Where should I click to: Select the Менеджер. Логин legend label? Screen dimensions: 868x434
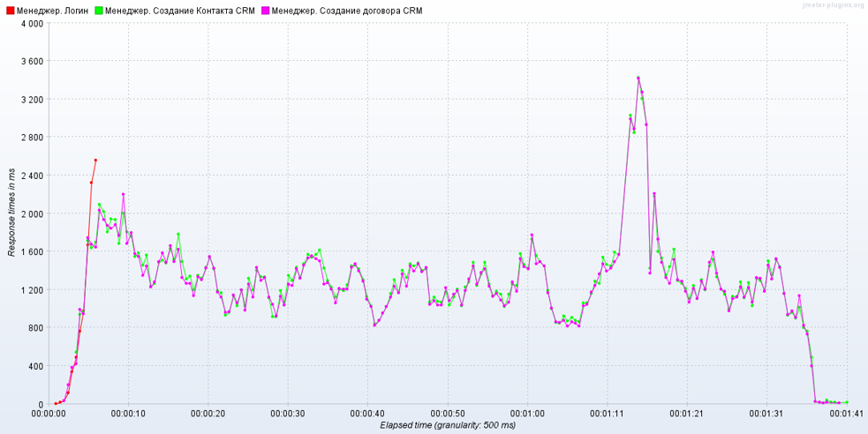pyautogui.click(x=51, y=11)
